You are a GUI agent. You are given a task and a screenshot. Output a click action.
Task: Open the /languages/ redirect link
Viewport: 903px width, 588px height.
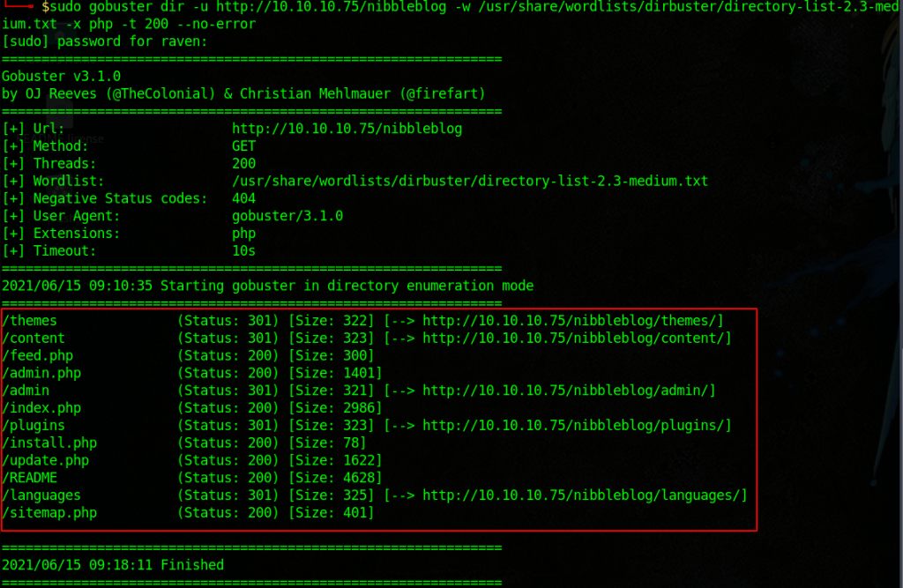(x=585, y=495)
